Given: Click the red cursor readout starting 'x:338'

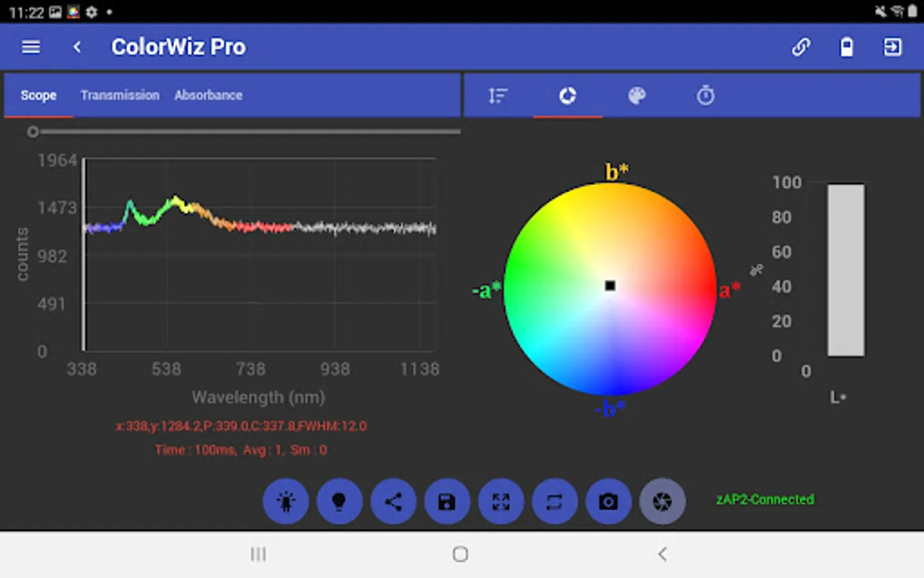Looking at the screenshot, I should 241,426.
